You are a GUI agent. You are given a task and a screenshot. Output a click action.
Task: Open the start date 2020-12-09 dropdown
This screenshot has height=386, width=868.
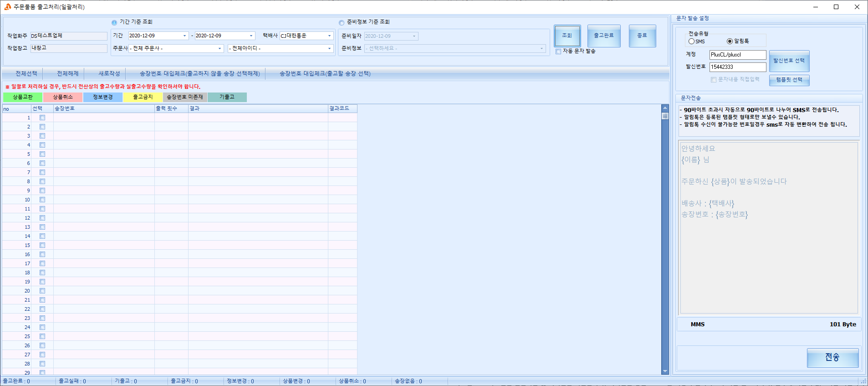[x=184, y=36]
